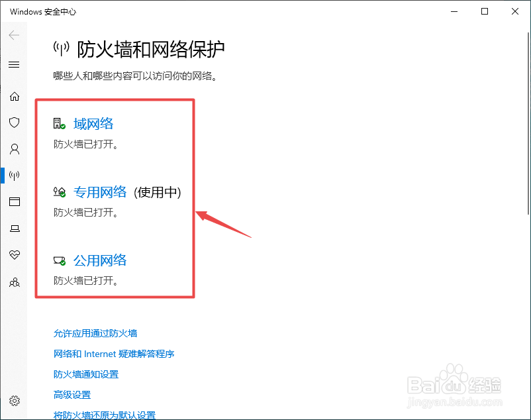Viewport: 531px width, 420px height.
Task: Open 高级设置
Action: pos(72,394)
